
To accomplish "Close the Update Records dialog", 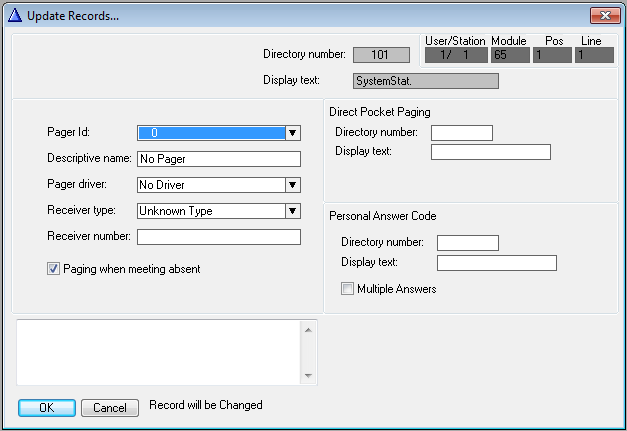I will (602, 16).
